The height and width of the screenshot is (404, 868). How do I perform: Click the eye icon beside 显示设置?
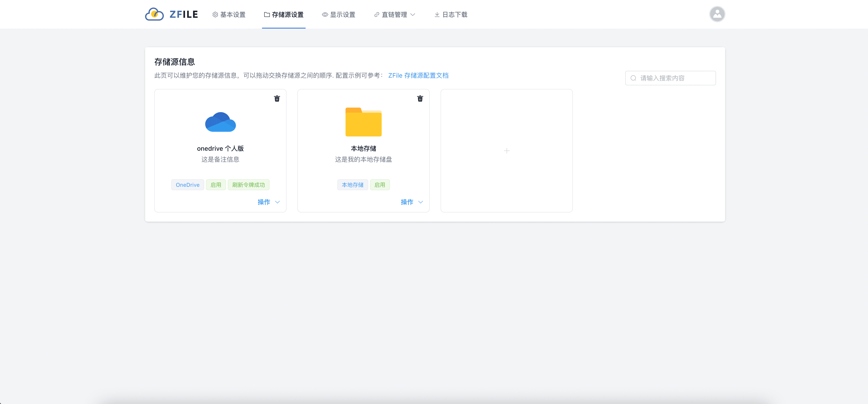click(325, 15)
